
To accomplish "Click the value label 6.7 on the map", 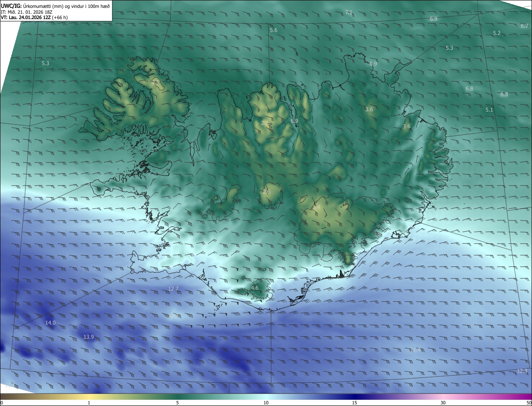I will tap(524, 26).
